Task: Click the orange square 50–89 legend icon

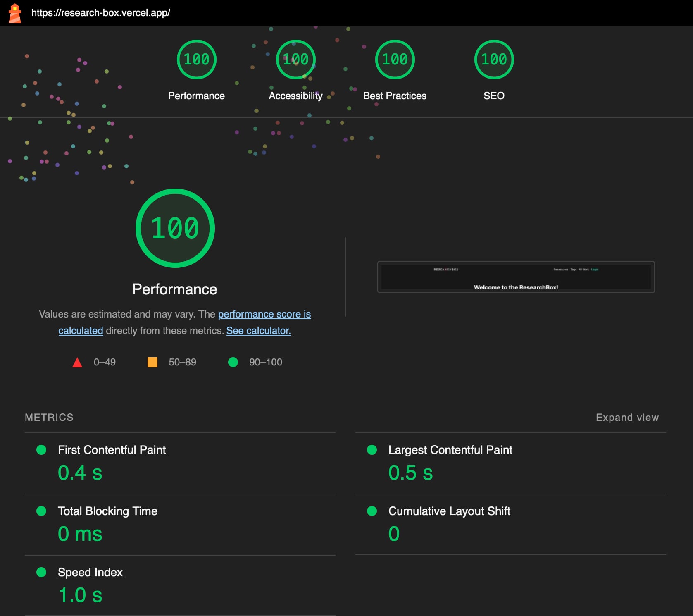Action: coord(152,362)
